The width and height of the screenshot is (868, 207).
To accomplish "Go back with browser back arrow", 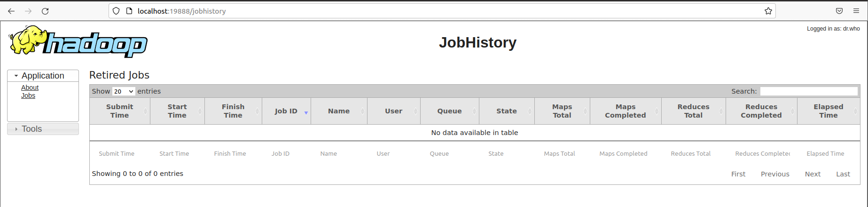I will pos(11,11).
